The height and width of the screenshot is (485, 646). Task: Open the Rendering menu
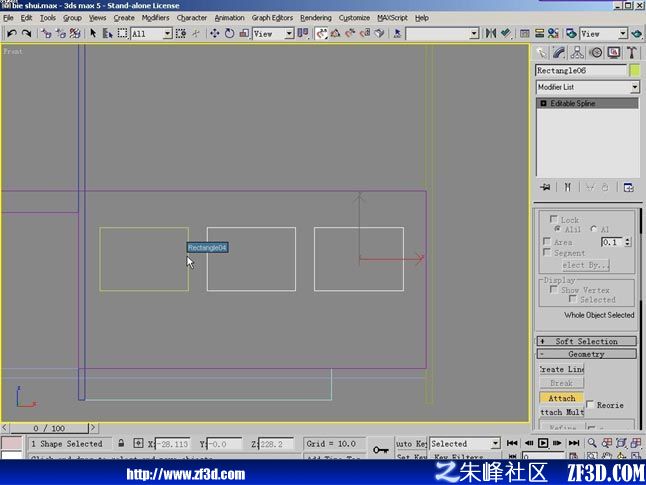click(316, 18)
